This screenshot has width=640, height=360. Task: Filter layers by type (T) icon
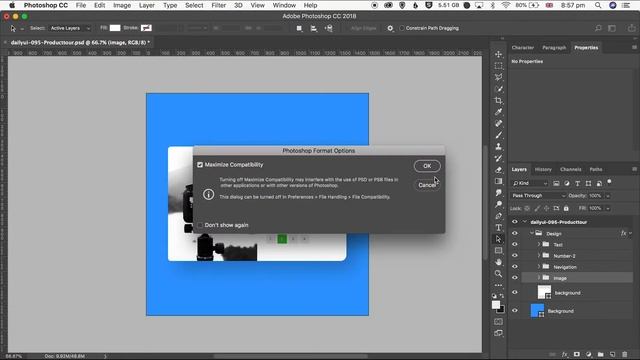(x=578, y=184)
